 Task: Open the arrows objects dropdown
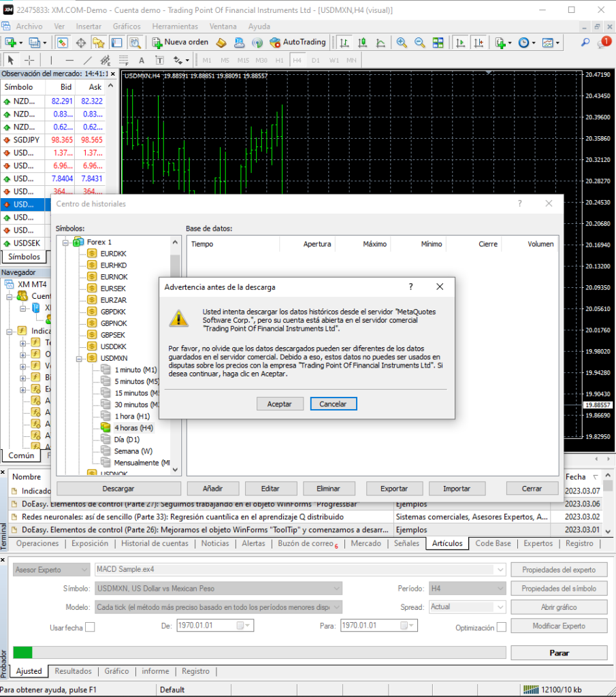(x=187, y=61)
